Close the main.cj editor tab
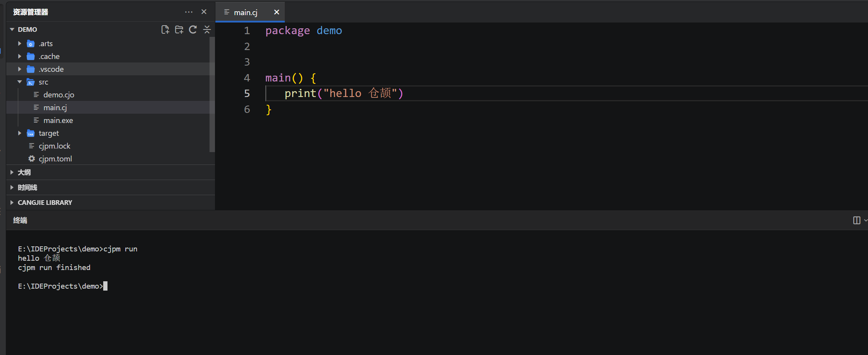Image resolution: width=868 pixels, height=355 pixels. (x=277, y=12)
